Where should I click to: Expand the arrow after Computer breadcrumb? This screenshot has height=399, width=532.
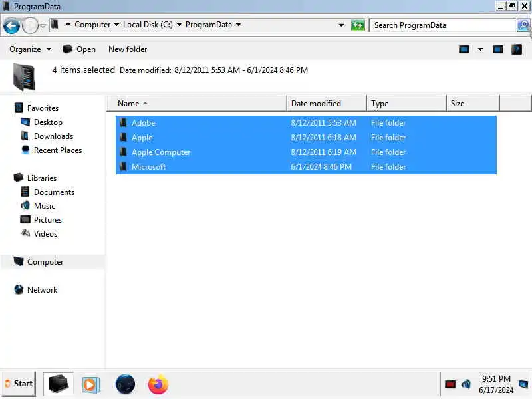[116, 25]
